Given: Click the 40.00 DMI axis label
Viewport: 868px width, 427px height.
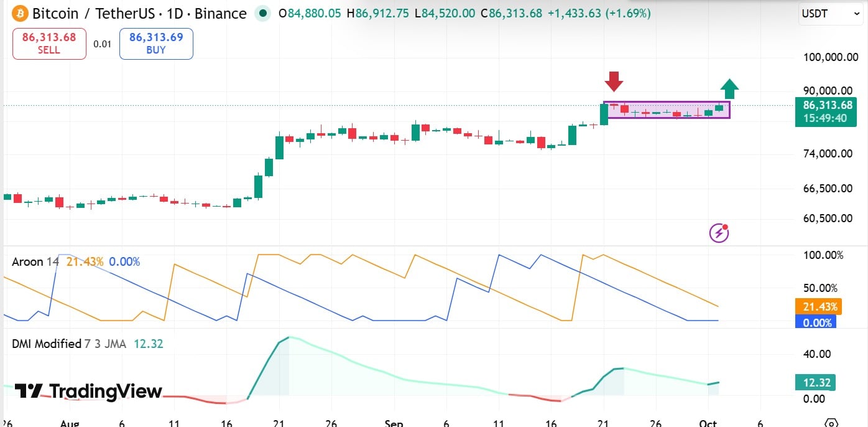Looking at the screenshot, I should (817, 354).
